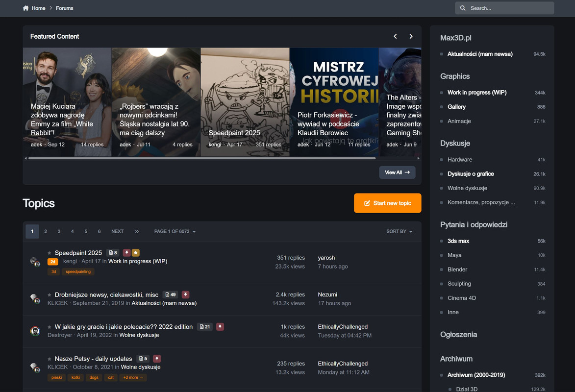Image resolution: width=575 pixels, height=392 pixels.
Task: Click the Home icon in breadcrumb
Action: (x=25, y=8)
